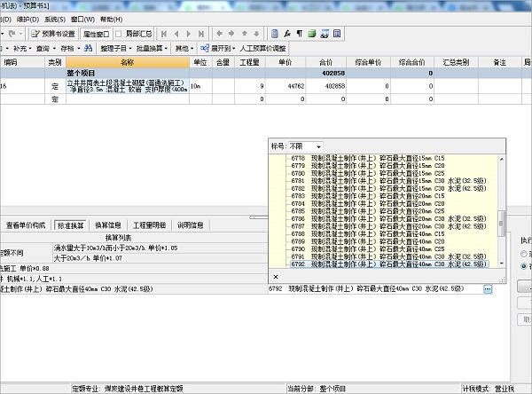Click the ellipsis browse button beside item 6792
Screen dimensions: 532x394
point(488,289)
